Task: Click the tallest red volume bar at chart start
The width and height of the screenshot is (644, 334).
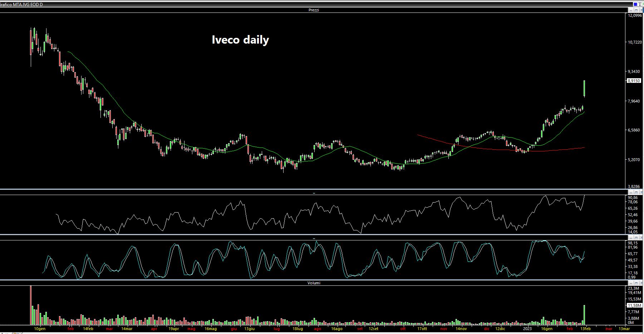Action: coord(31,304)
